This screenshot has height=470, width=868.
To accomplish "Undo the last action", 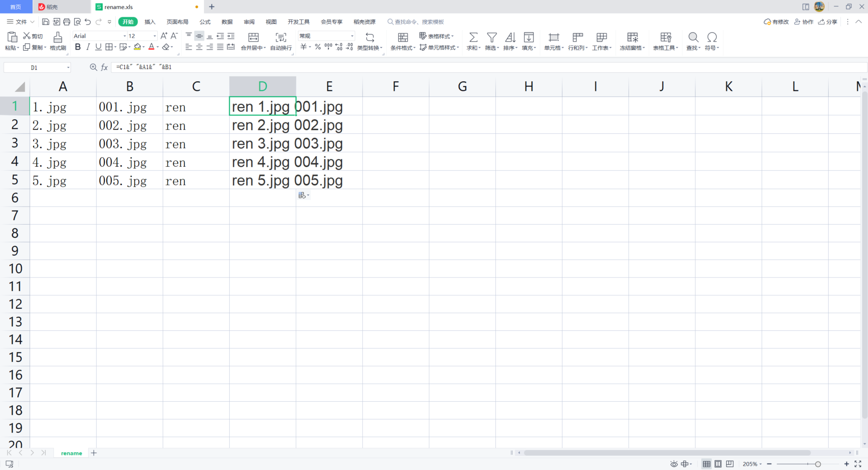I will pyautogui.click(x=88, y=22).
